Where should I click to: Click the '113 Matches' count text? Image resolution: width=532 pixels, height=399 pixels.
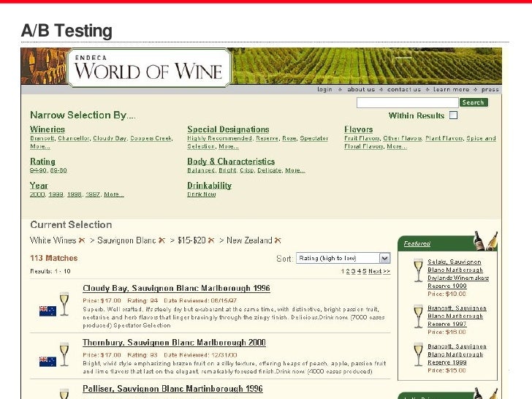54,258
